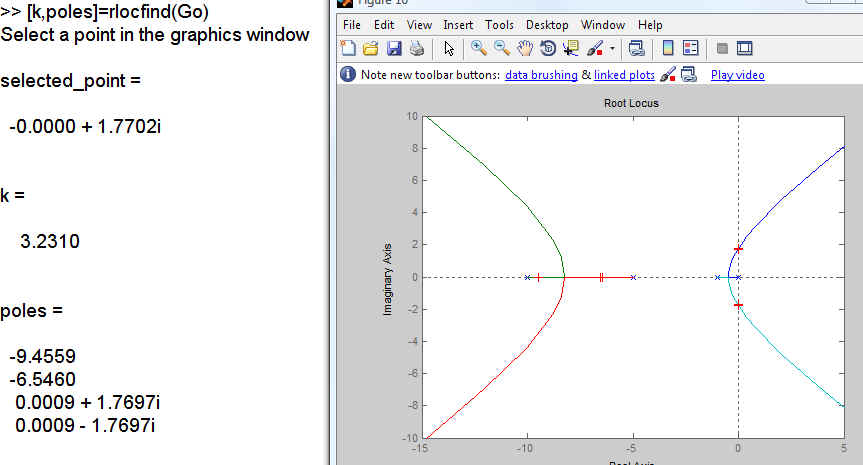Activate the Pan hand tool
The height and width of the screenshot is (465, 863).
(524, 48)
